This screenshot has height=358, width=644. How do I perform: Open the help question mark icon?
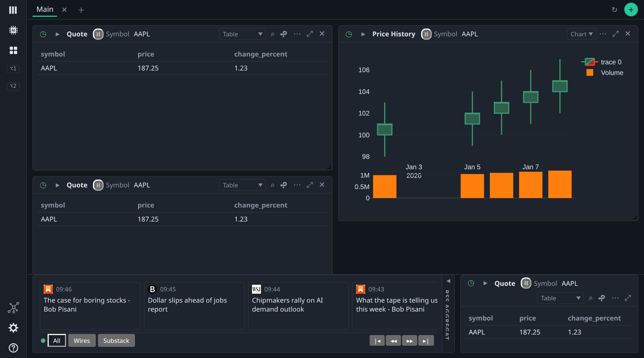[13, 348]
